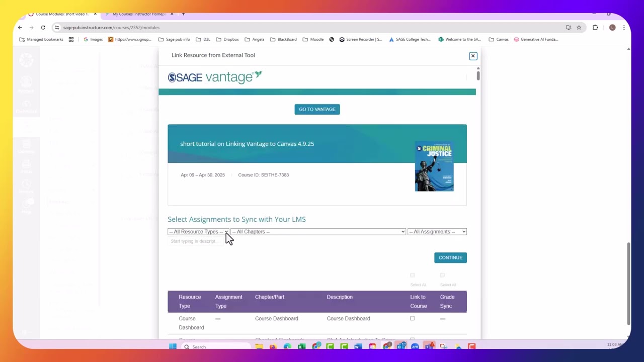This screenshot has width=644, height=362.
Task: Click the Assignment Type column header
Action: click(228, 301)
